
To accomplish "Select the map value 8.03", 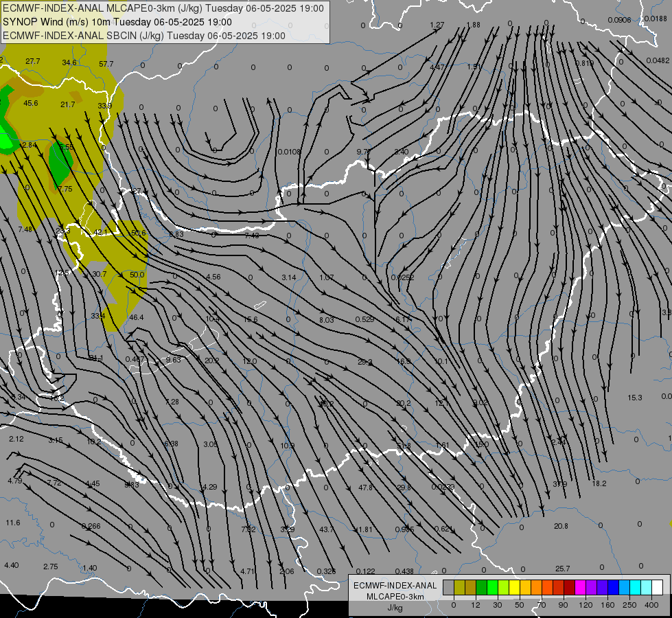I will pos(326,320).
